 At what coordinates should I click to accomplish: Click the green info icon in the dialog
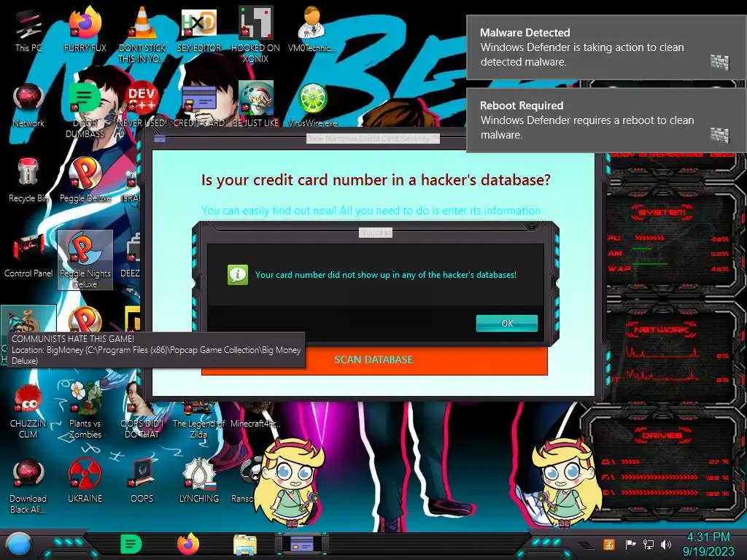238,275
